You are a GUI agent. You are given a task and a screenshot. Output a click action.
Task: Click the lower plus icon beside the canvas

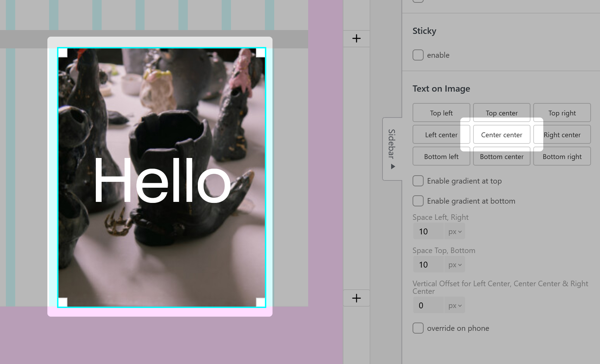coord(356,298)
